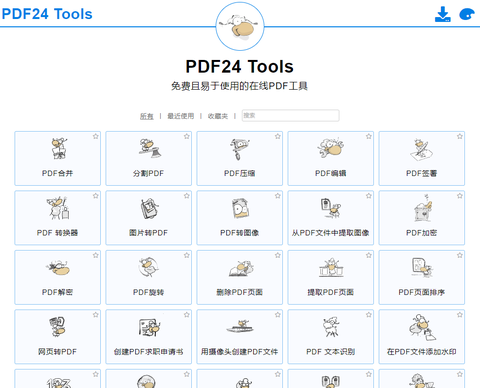Select the 收藏夹 favorites tab
This screenshot has height=388, width=480.
(x=218, y=116)
